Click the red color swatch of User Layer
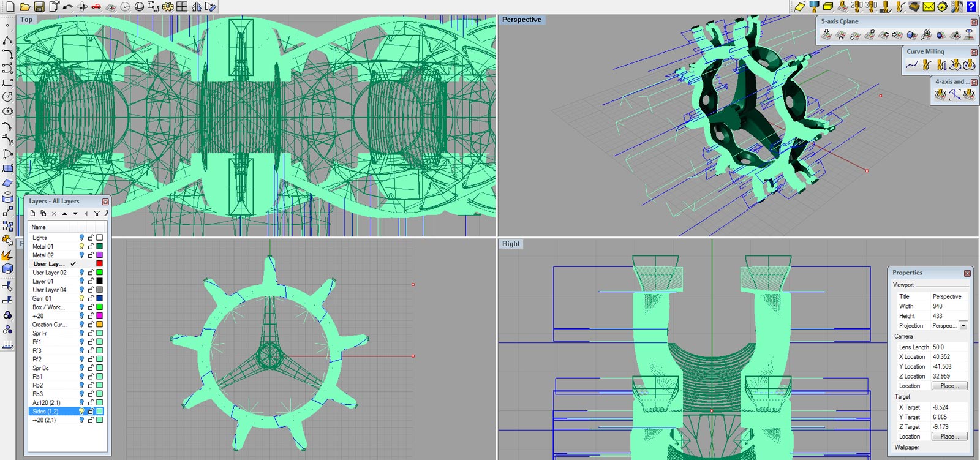980x460 pixels. (99, 264)
